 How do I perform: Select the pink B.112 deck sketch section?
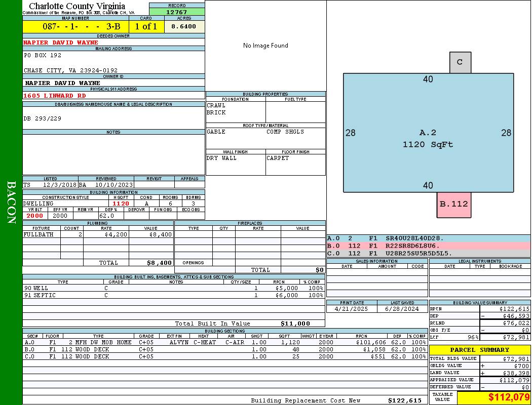[x=453, y=205]
